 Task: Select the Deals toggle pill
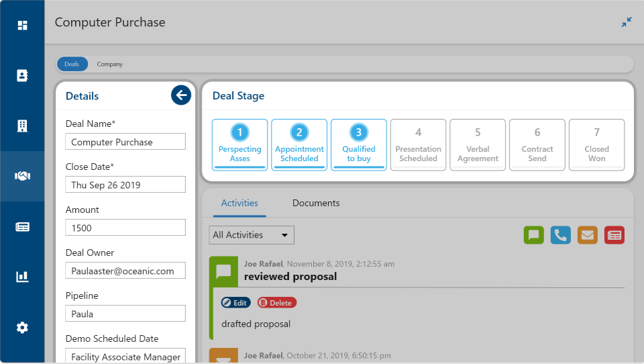point(72,64)
